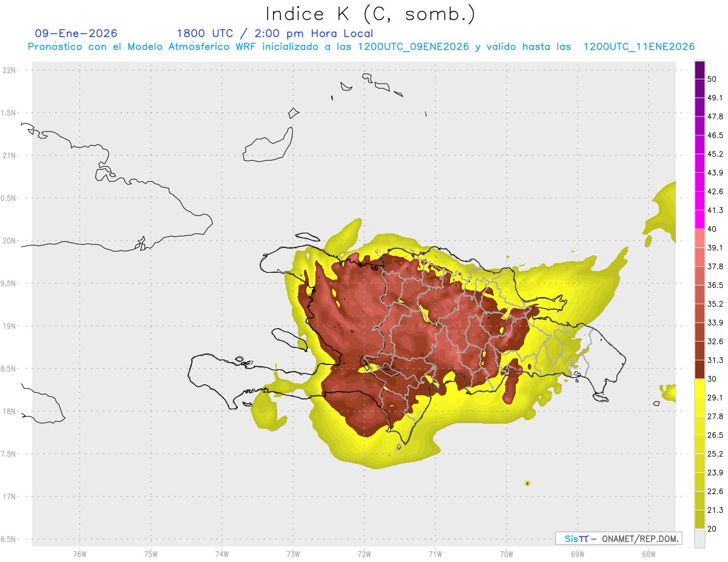Image resolution: width=728 pixels, height=562 pixels.
Task: Click the time label 1800 UTC / 2:00 pm Hora Local
Action: 275,33
